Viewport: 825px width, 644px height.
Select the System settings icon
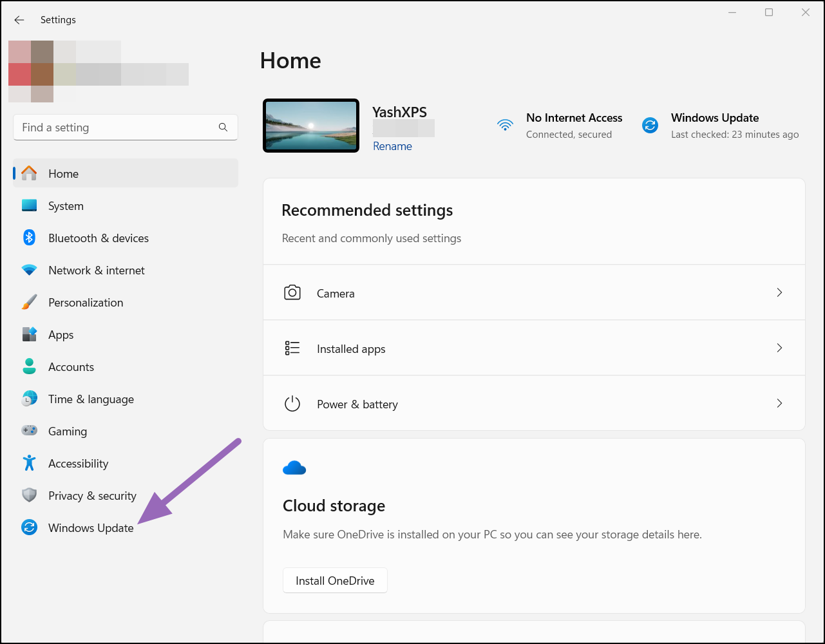pos(30,205)
